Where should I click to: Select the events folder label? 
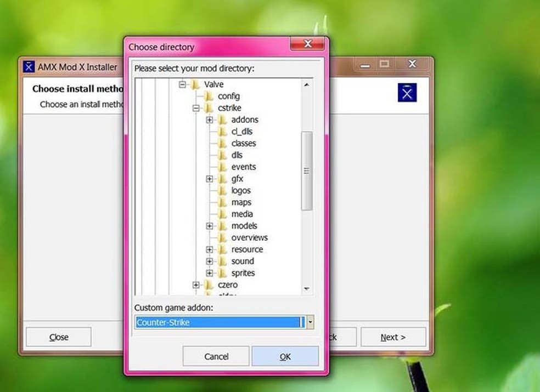coord(244,167)
